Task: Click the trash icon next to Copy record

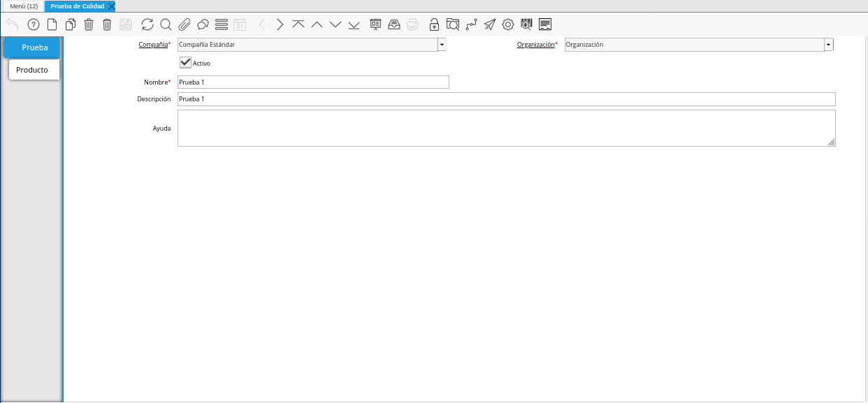Action: pos(89,24)
